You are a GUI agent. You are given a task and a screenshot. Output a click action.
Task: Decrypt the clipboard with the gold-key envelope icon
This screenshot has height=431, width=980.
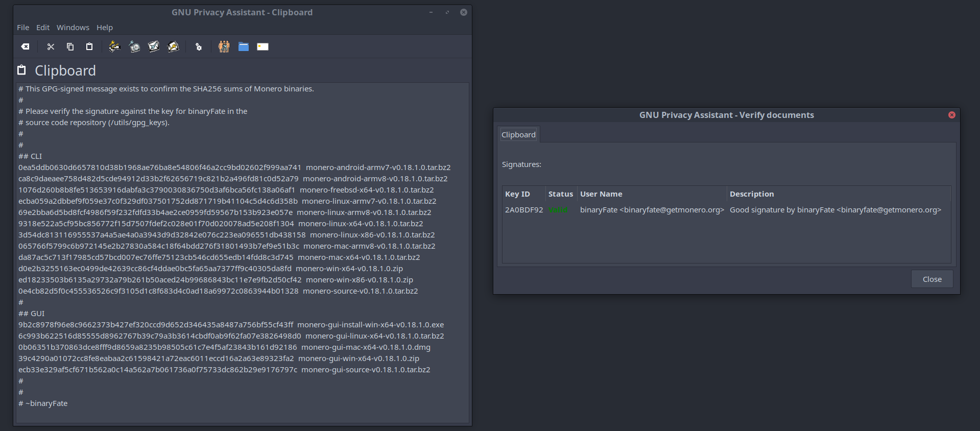[x=174, y=46]
